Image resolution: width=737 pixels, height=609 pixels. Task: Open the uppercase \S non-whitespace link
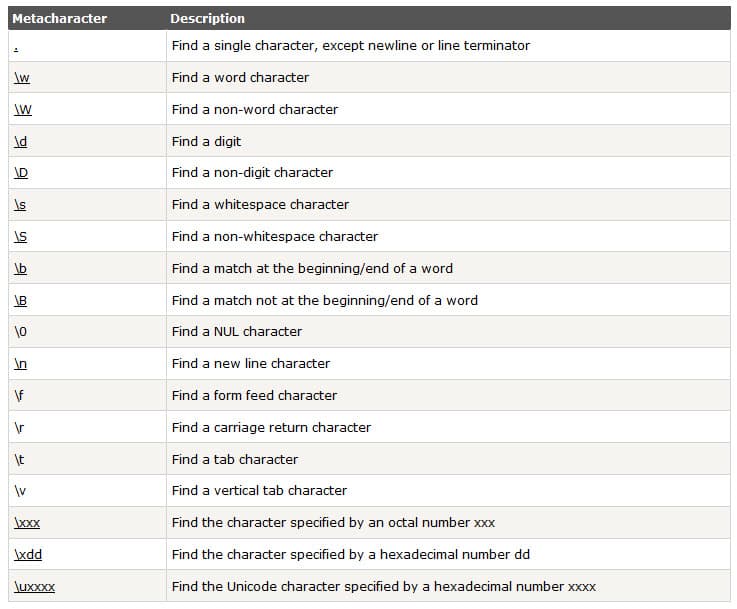(x=21, y=237)
